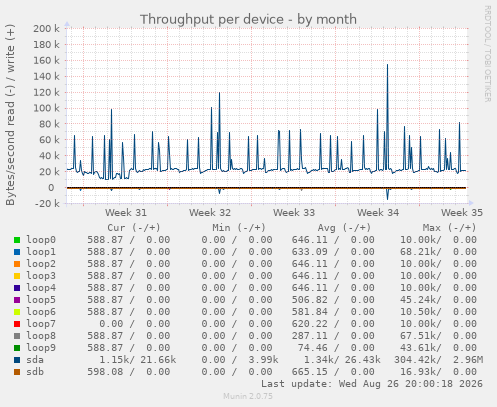This screenshot has height=407, width=497.
Task: Click the Max (-/+) column header
Action: pyautogui.click(x=450, y=228)
